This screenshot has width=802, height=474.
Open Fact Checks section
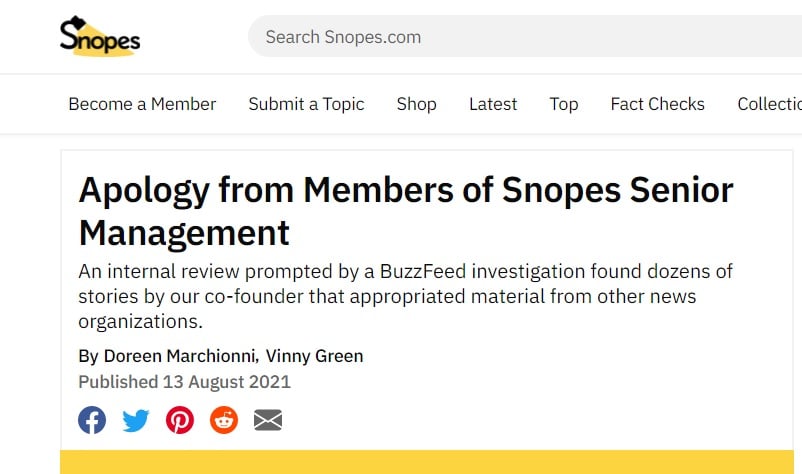pyautogui.click(x=657, y=104)
